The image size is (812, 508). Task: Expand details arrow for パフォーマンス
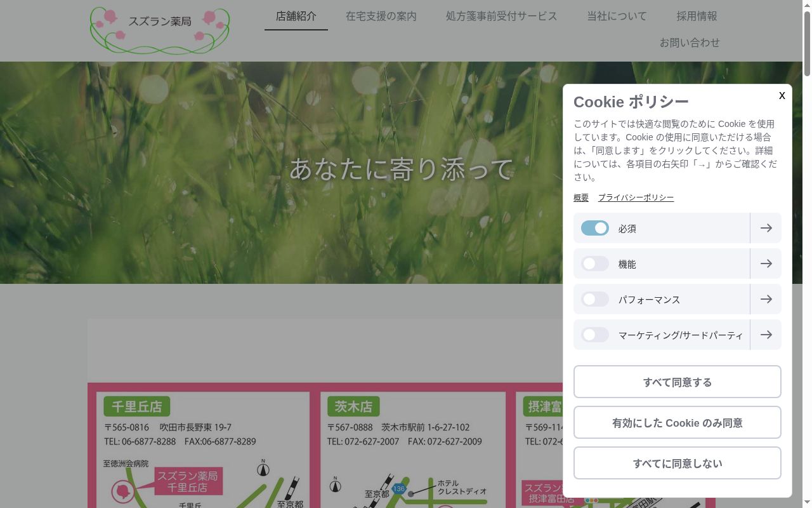pyautogui.click(x=766, y=299)
